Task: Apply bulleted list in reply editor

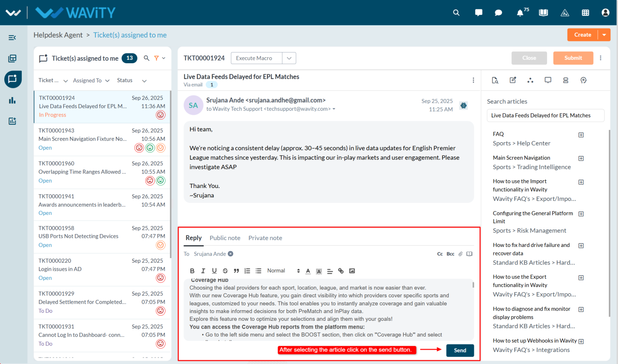Action: click(x=258, y=271)
